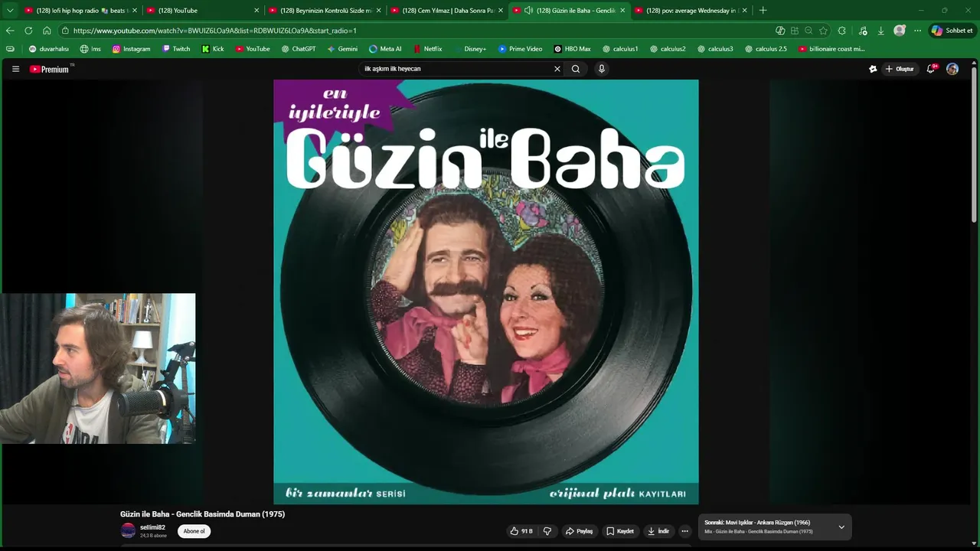Open YouTube account avatar menu
This screenshot has height=551, width=980.
tap(952, 69)
